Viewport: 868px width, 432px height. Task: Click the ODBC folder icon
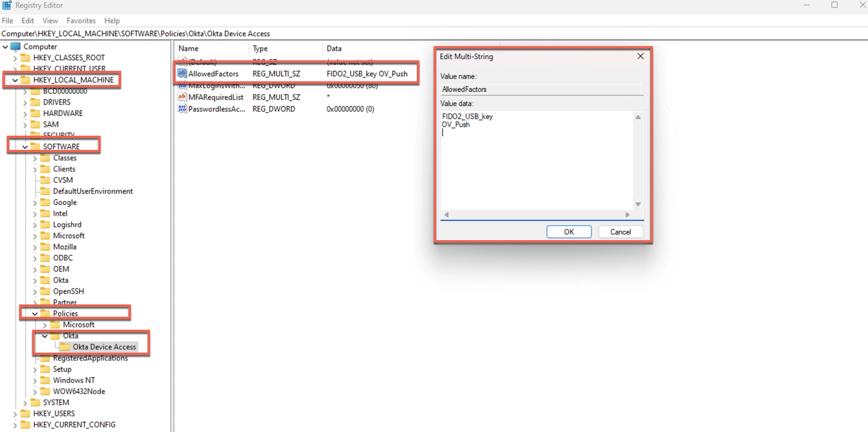tap(45, 258)
